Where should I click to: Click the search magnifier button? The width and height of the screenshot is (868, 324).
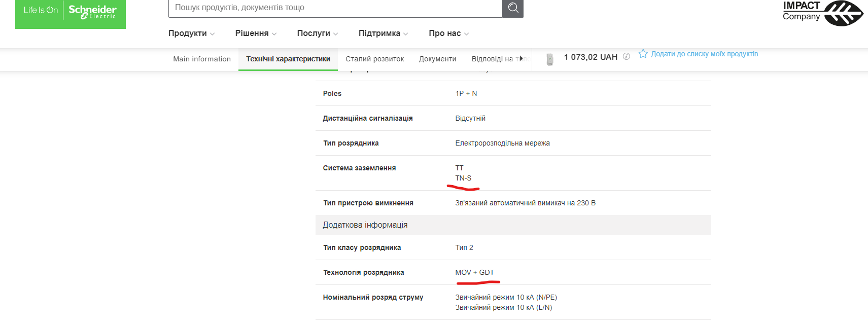[x=513, y=8]
